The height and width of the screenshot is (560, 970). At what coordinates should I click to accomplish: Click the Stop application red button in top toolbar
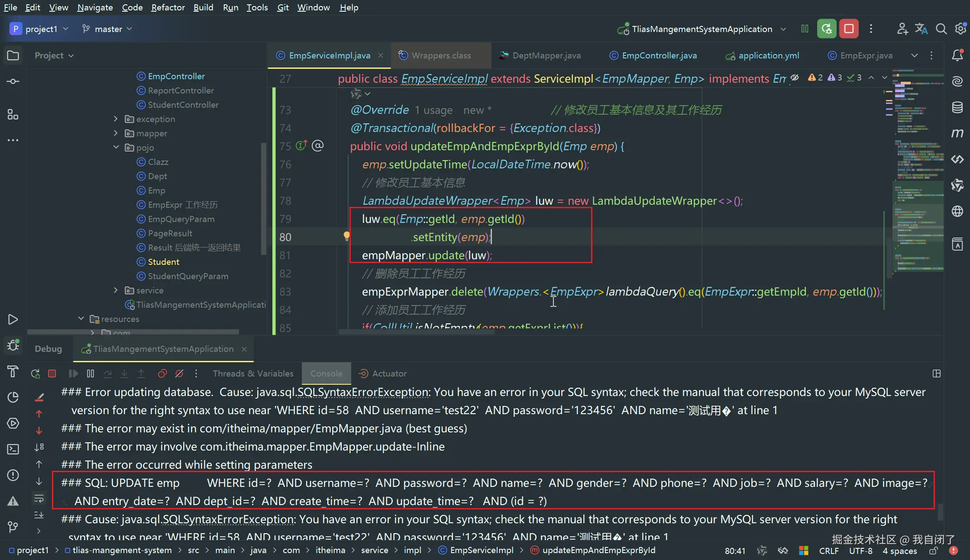pyautogui.click(x=849, y=29)
